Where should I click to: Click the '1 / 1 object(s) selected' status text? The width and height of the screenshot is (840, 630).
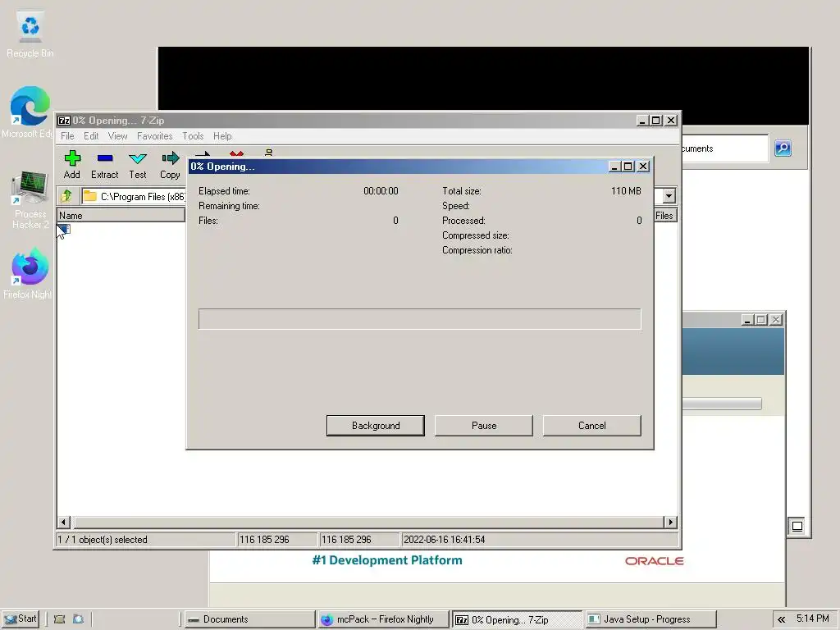click(103, 540)
